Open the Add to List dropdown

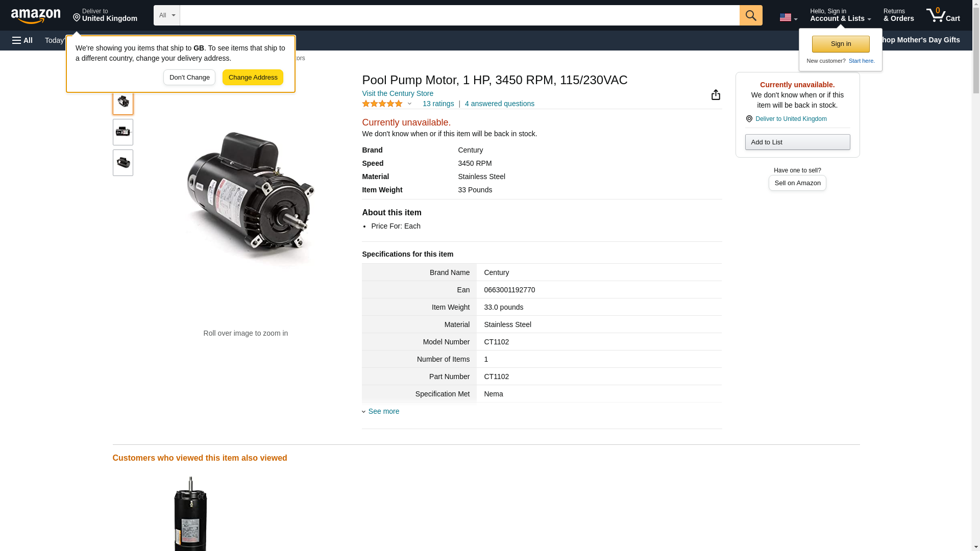[797, 142]
